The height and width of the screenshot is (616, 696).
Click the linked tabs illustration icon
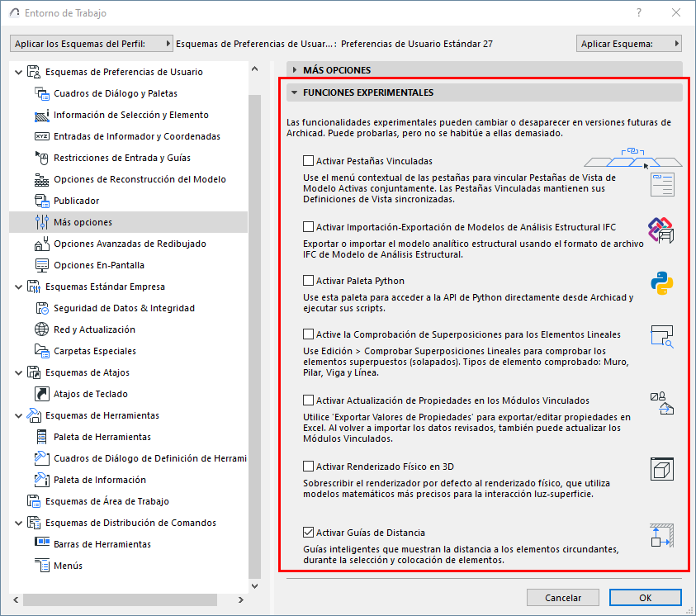coord(633,159)
